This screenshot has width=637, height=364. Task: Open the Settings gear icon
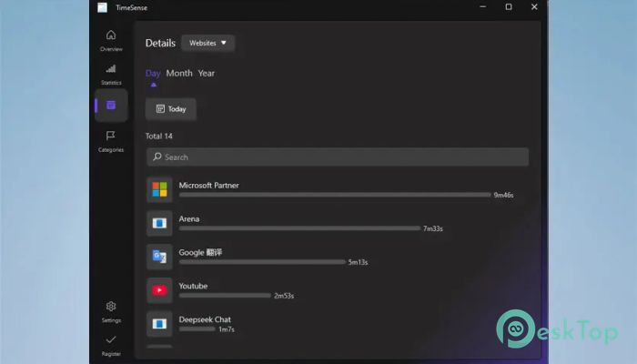(x=111, y=307)
